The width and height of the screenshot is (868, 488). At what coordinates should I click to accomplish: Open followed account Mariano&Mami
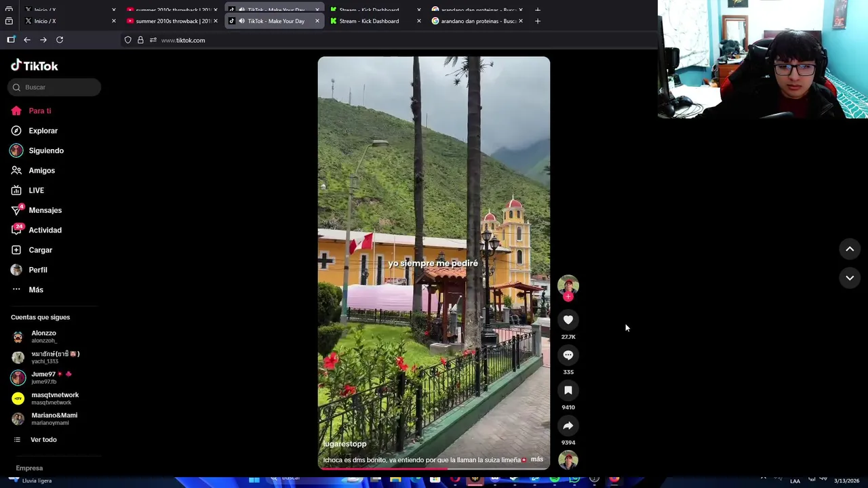(x=45, y=419)
